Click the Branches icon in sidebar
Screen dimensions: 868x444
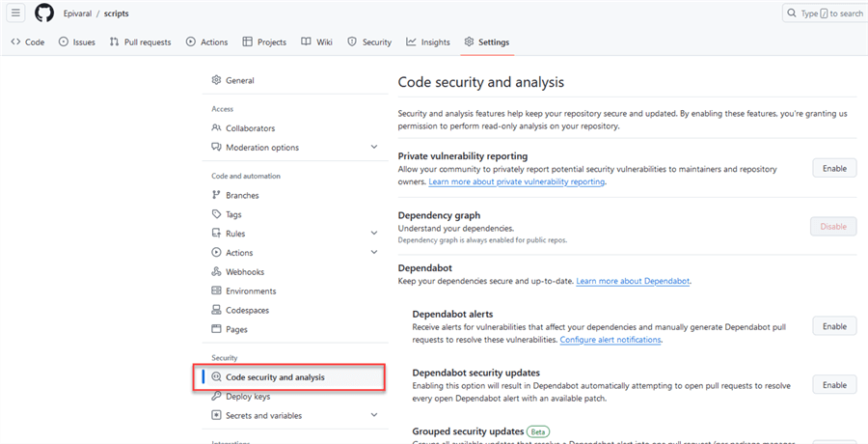tap(216, 195)
